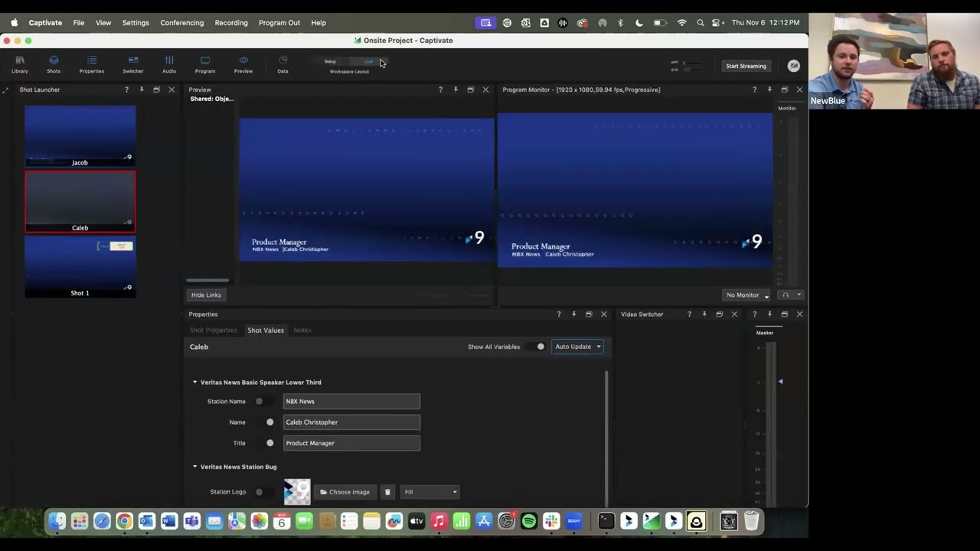
Task: Delete the Station Logo image with trash icon
Action: (x=387, y=492)
